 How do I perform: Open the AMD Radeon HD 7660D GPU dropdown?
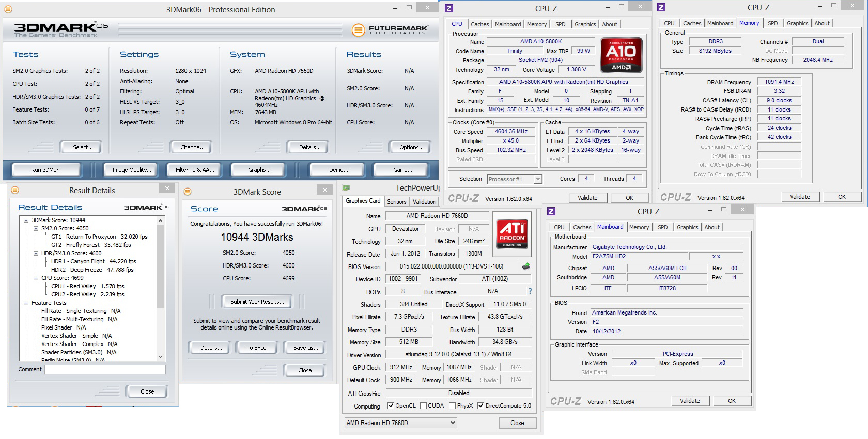(x=401, y=422)
